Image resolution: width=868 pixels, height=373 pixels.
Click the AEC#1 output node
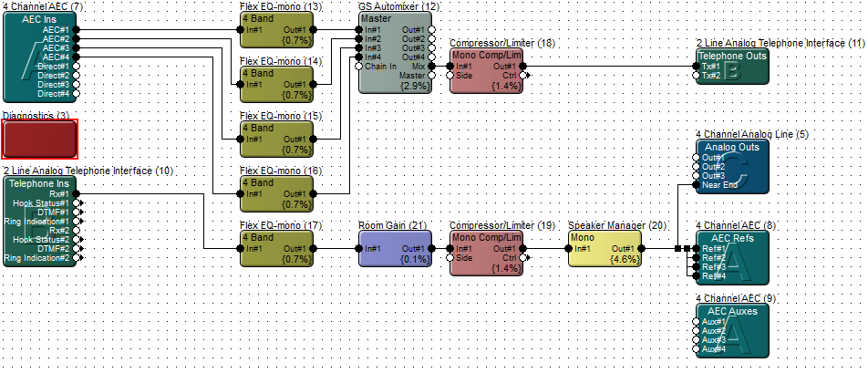76,29
